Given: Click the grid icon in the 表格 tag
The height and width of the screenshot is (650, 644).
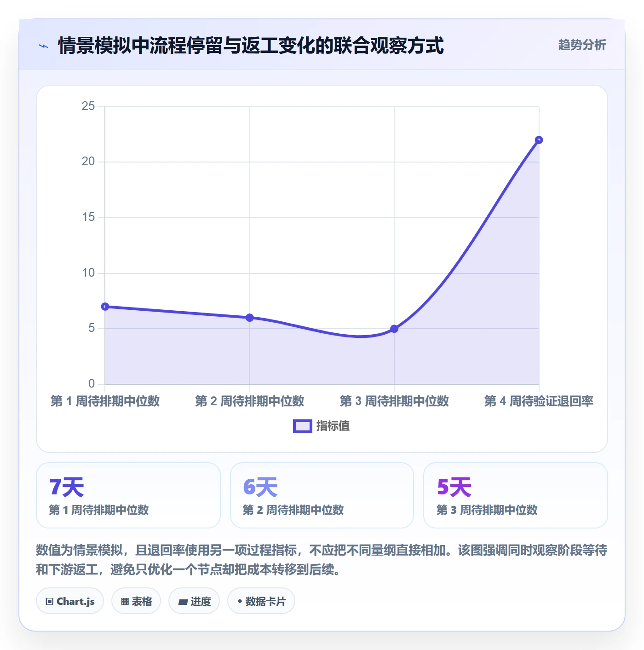Looking at the screenshot, I should 125,602.
